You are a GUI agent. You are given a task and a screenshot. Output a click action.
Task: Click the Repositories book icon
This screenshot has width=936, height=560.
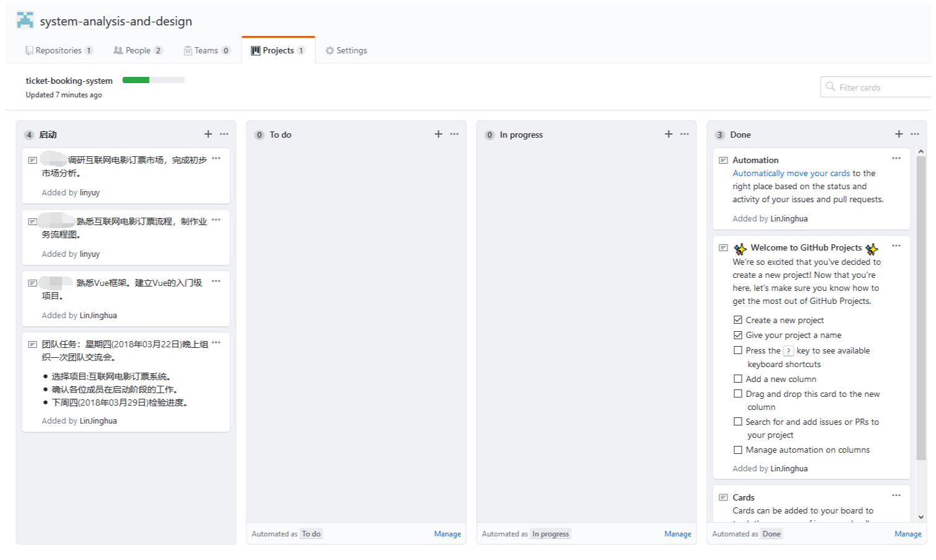pos(29,50)
